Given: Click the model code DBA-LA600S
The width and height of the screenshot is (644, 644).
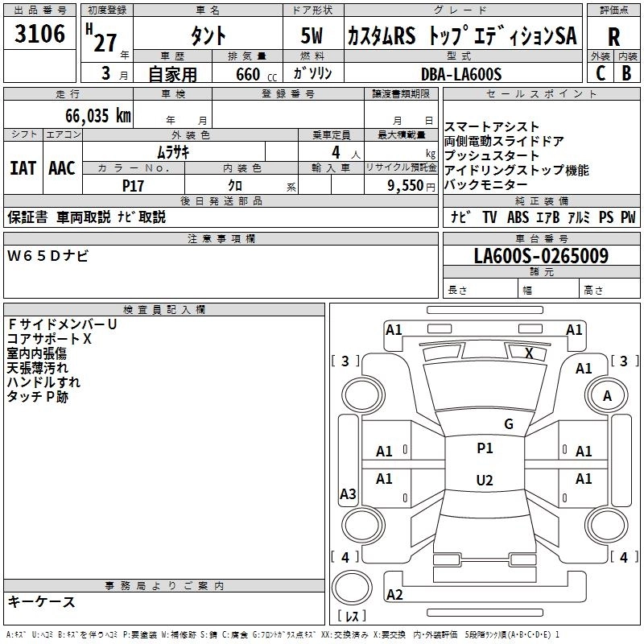Looking at the screenshot, I should tap(460, 74).
